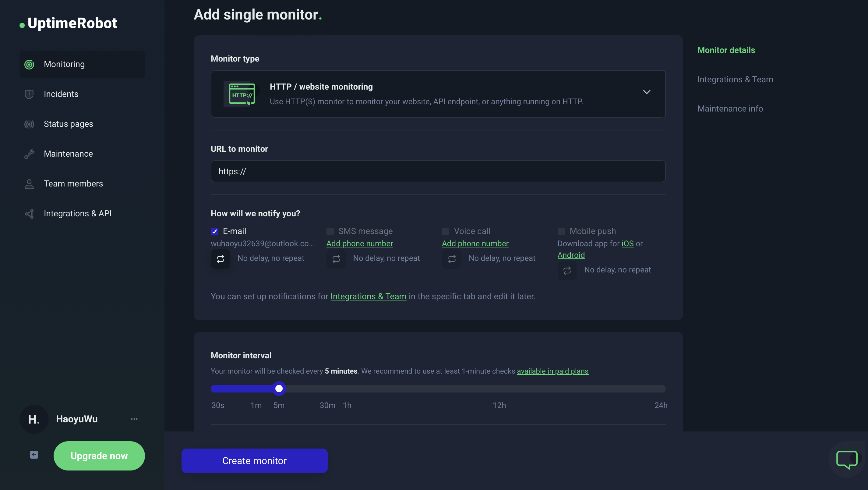Open Monitoring in the sidebar
This screenshot has width=868, height=490.
82,64
